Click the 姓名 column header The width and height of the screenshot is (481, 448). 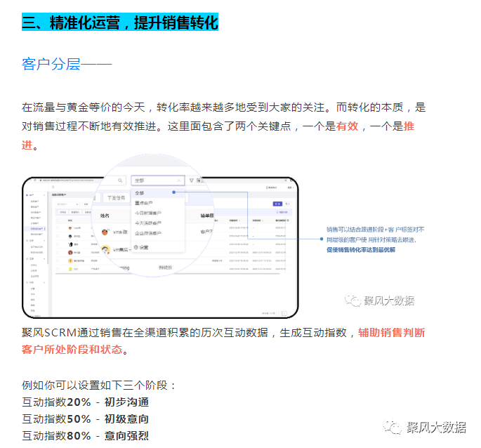[x=105, y=216]
